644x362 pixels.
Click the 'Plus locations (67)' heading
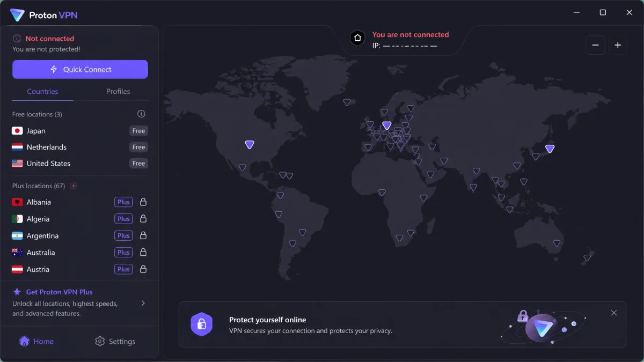pyautogui.click(x=39, y=186)
